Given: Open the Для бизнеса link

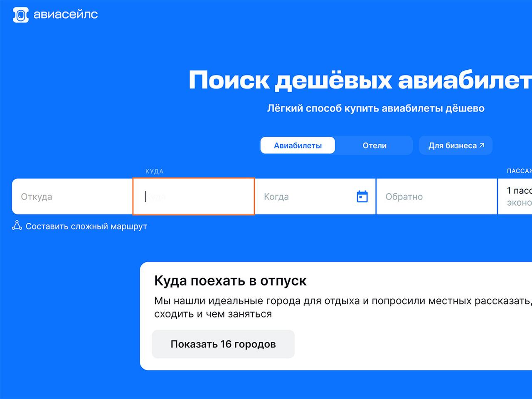Looking at the screenshot, I should point(452,145).
